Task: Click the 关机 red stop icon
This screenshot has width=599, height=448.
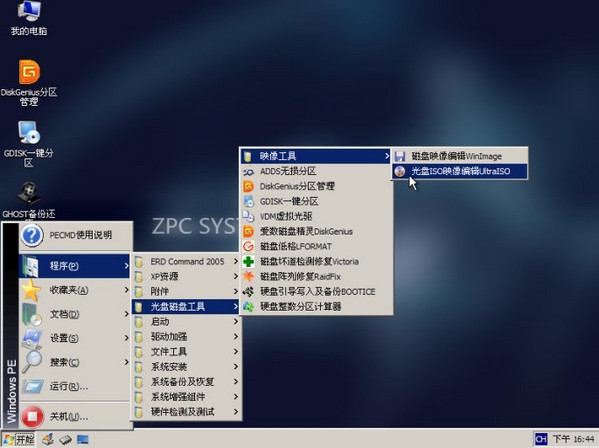Action: pos(32,416)
